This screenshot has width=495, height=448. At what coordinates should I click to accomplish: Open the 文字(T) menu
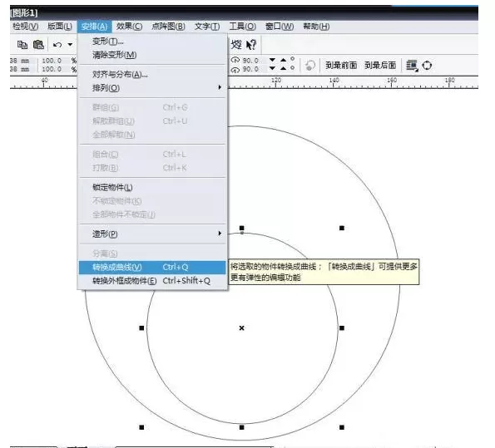tap(207, 27)
